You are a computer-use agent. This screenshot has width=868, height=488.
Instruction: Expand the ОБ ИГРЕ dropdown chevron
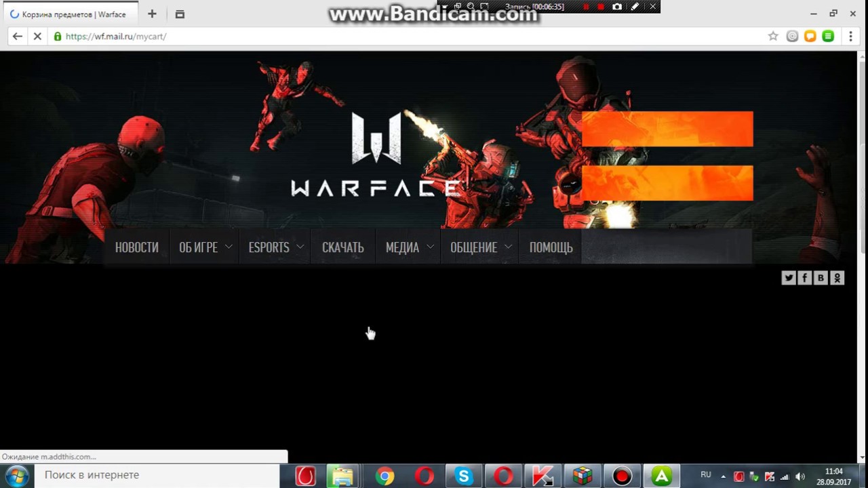(229, 247)
